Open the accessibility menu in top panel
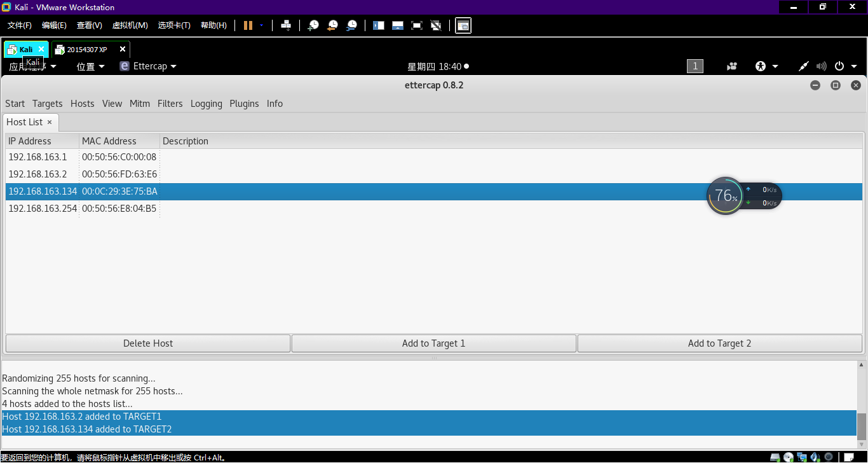The height and width of the screenshot is (463, 868). pyautogui.click(x=766, y=66)
